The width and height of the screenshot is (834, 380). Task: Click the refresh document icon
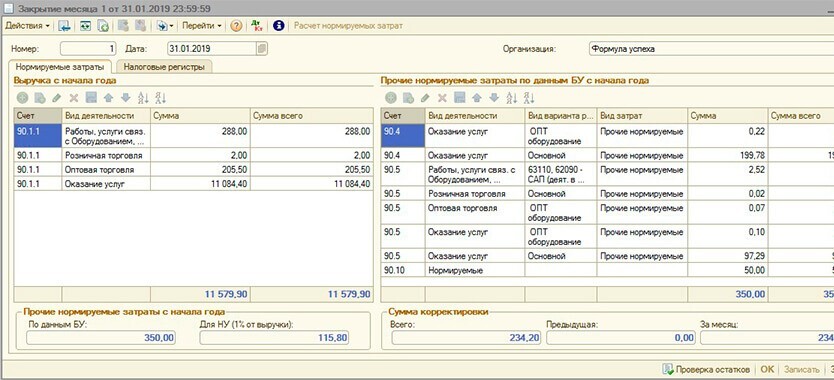click(103, 26)
